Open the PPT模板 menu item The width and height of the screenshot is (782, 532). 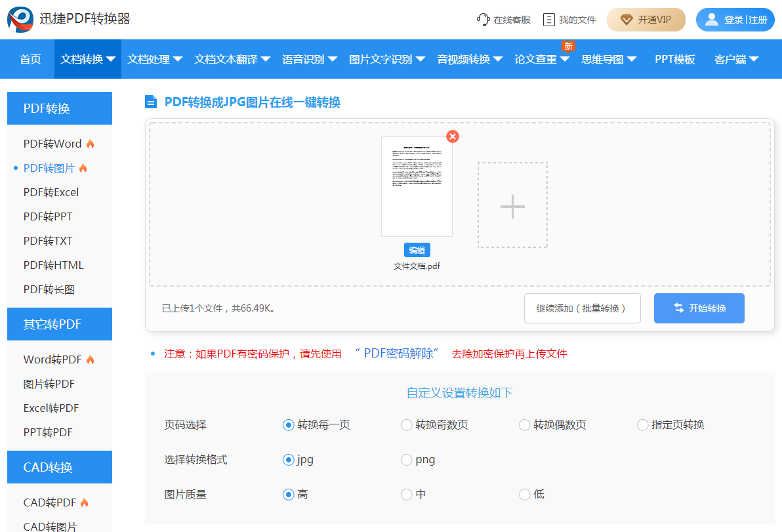[674, 58]
